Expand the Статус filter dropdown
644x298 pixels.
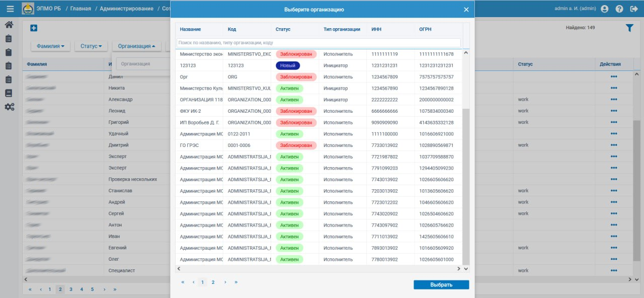pyautogui.click(x=91, y=46)
